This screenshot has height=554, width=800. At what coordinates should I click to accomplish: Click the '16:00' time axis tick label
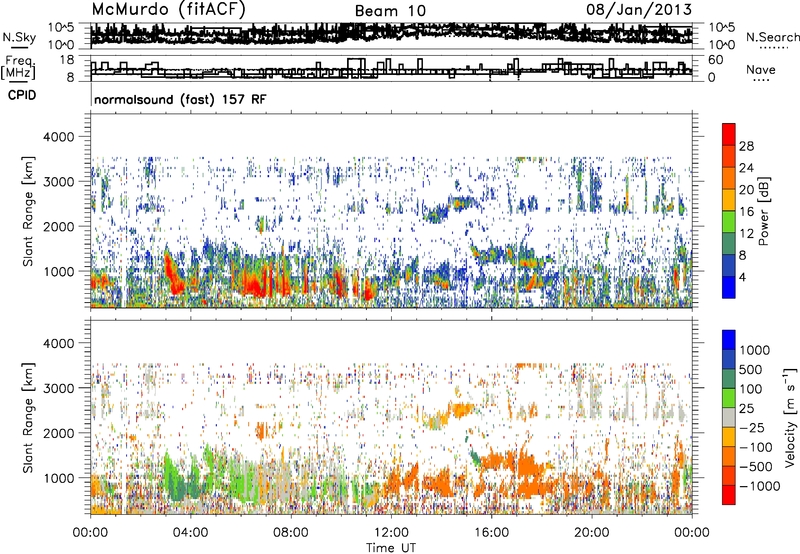tap(491, 533)
